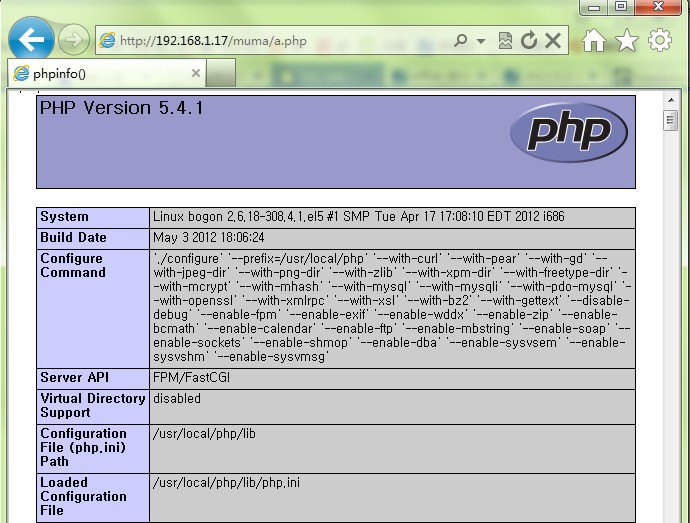Open the Tools gear icon

pos(660,41)
